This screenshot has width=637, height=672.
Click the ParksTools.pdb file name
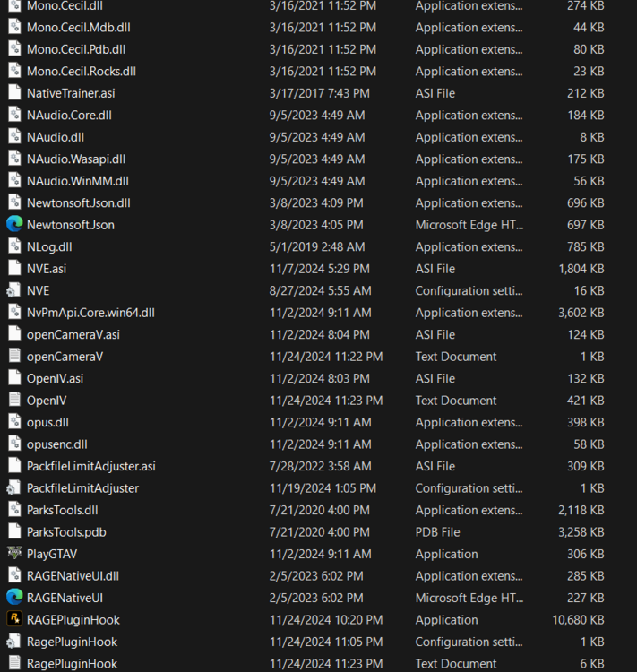(x=66, y=532)
